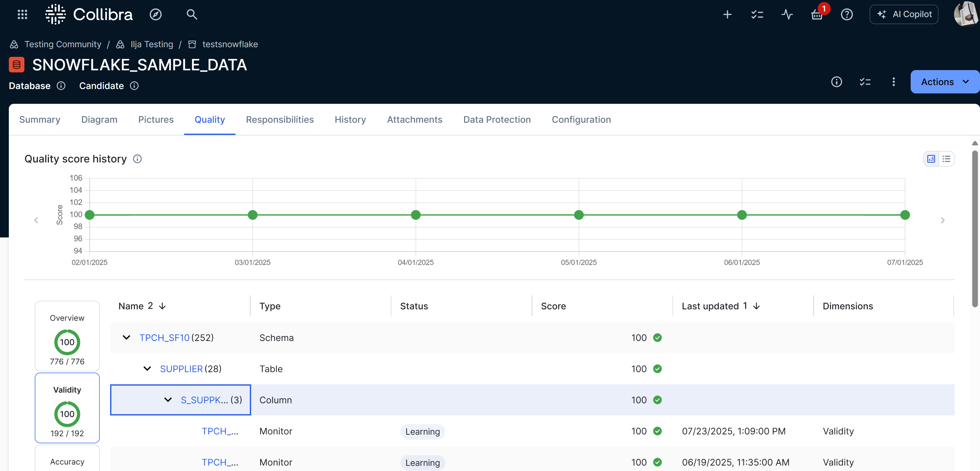Open the testsnowflake breadcrumb link
Viewport: 980px width, 471px height.
230,44
